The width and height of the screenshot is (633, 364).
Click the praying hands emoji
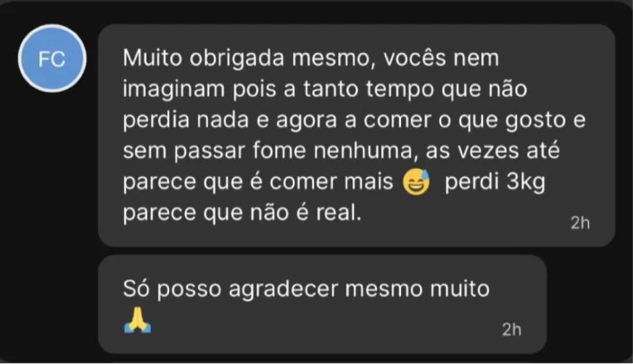(x=138, y=320)
